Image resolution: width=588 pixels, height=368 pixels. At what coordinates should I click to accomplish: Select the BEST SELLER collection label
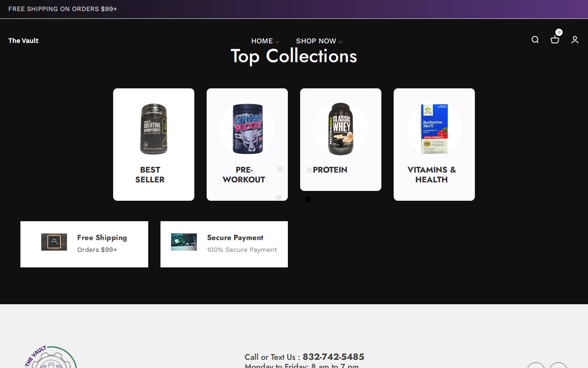[x=150, y=175]
